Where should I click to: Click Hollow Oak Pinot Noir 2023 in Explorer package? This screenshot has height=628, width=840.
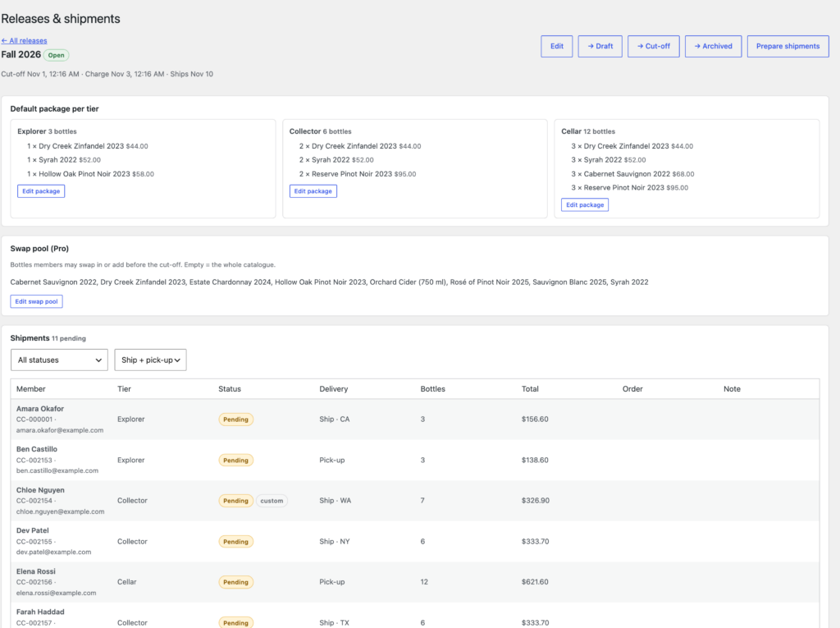84,174
